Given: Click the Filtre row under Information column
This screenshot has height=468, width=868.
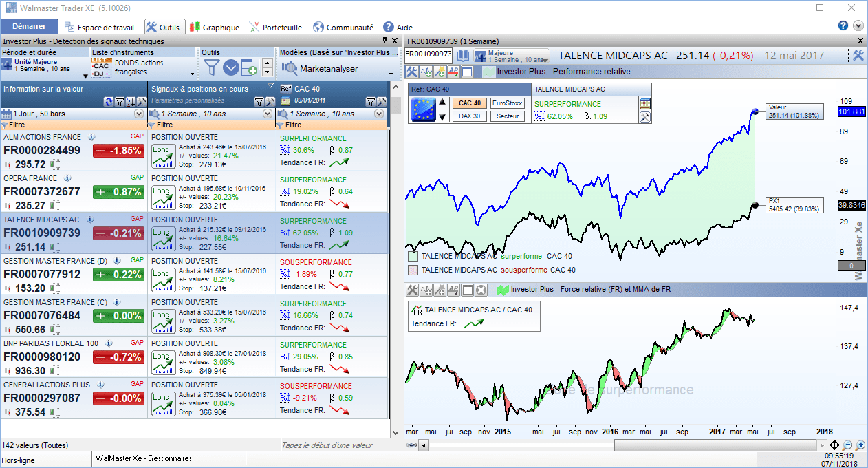Looking at the screenshot, I should point(74,125).
